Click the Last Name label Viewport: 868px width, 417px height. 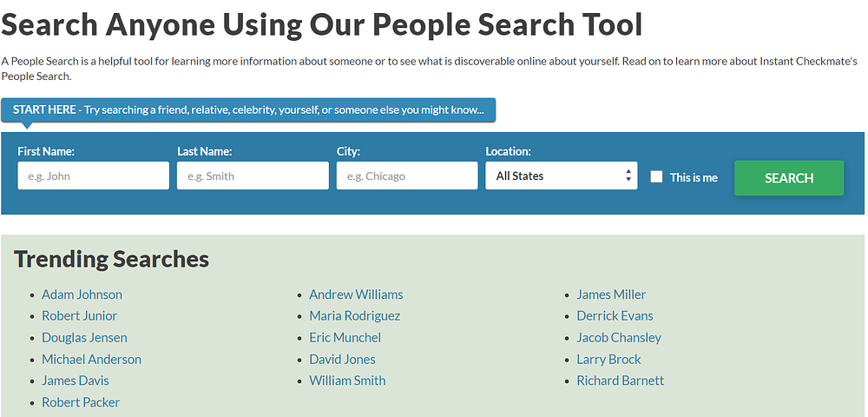coord(204,151)
